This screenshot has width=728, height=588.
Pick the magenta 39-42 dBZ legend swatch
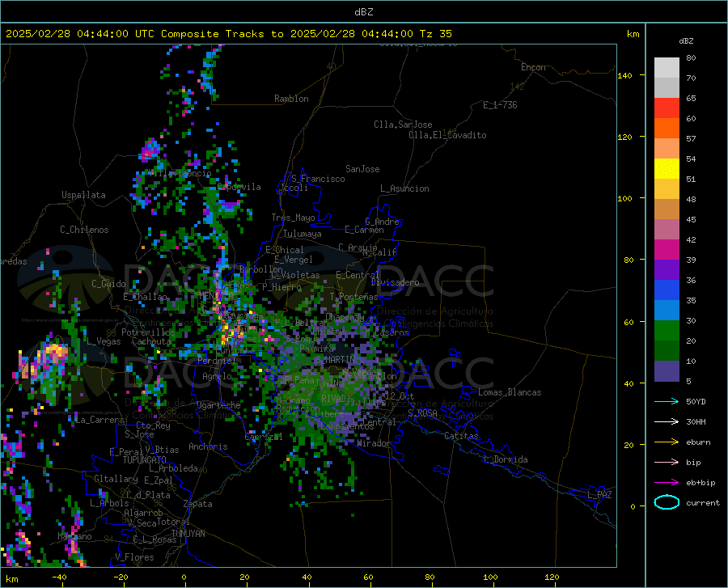point(667,250)
